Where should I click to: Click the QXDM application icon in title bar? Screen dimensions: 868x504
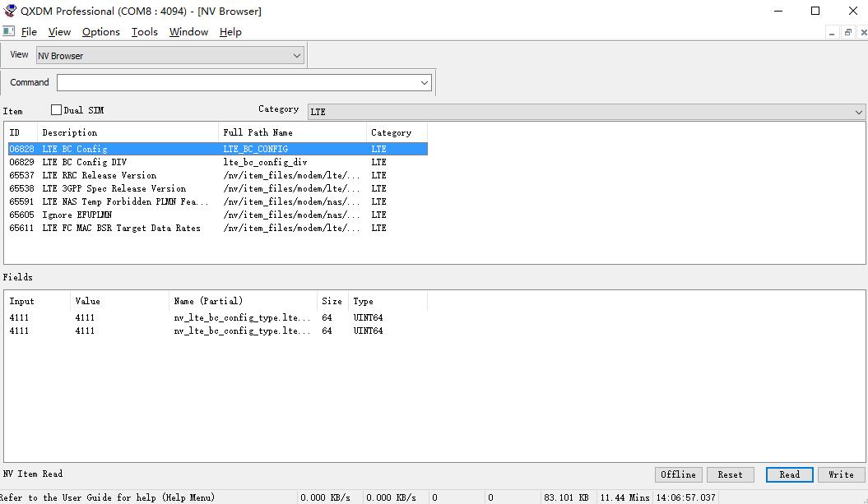point(10,11)
